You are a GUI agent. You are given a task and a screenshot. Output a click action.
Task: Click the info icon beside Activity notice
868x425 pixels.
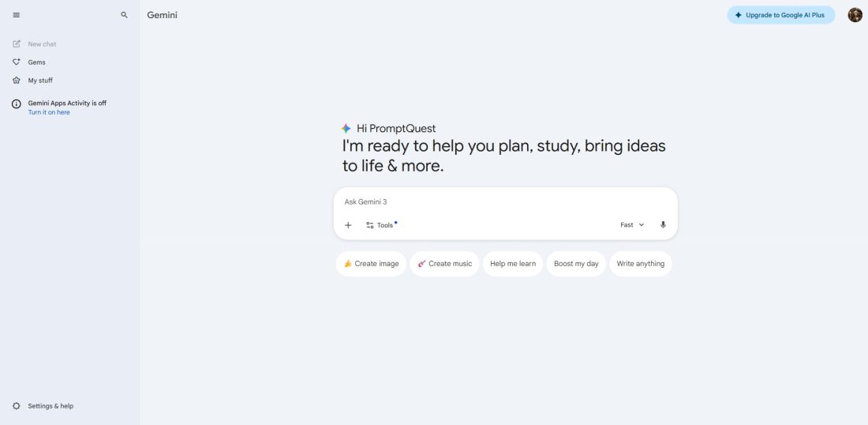[x=17, y=103]
